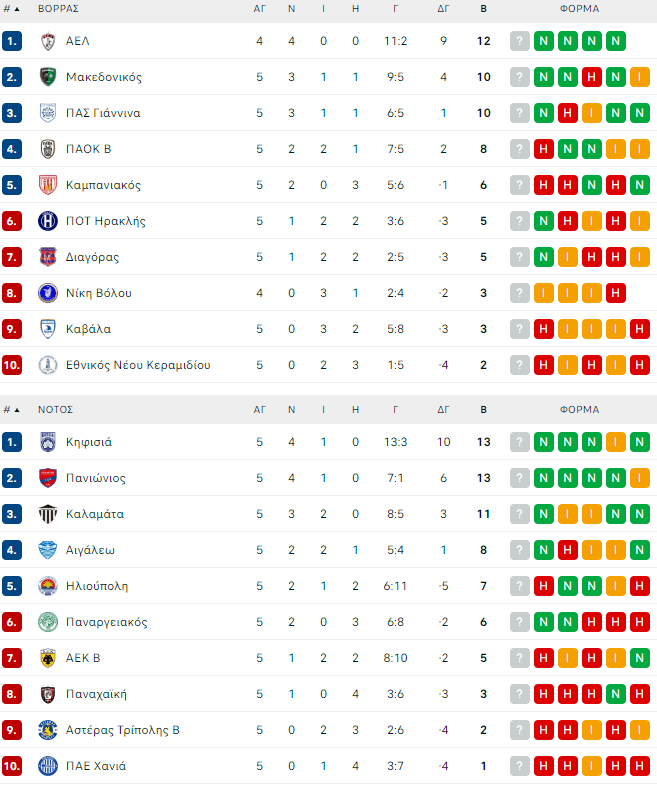
Task: Click the ΑΕΛ team logo
Action: 47,41
